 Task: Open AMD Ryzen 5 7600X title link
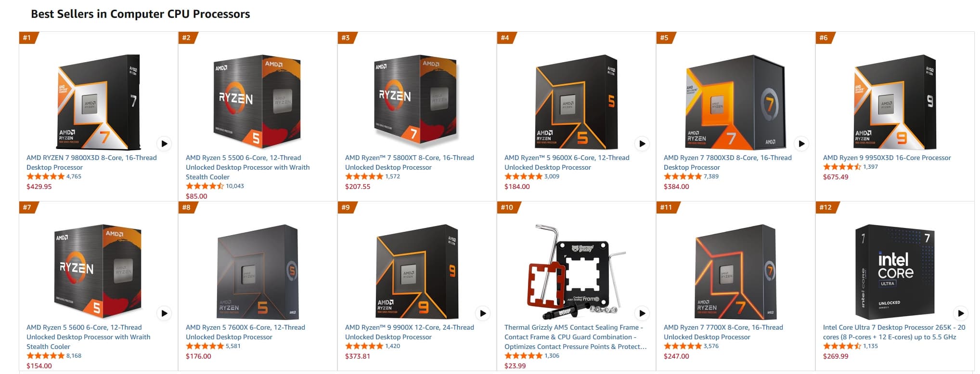click(245, 332)
